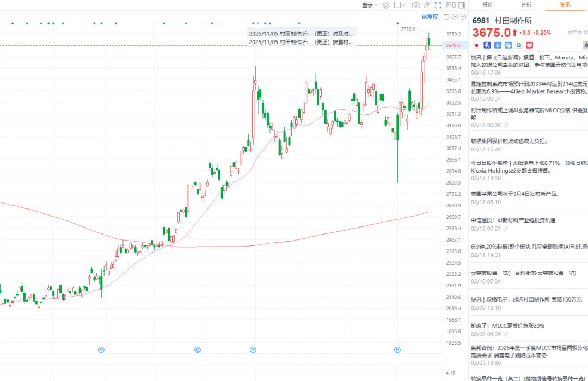Open the 显示 display dropdown
The width and height of the screenshot is (588, 381).
point(370,5)
